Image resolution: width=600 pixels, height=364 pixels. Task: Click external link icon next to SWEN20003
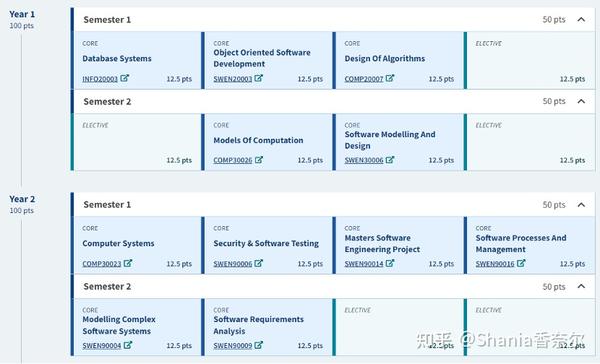(259, 78)
